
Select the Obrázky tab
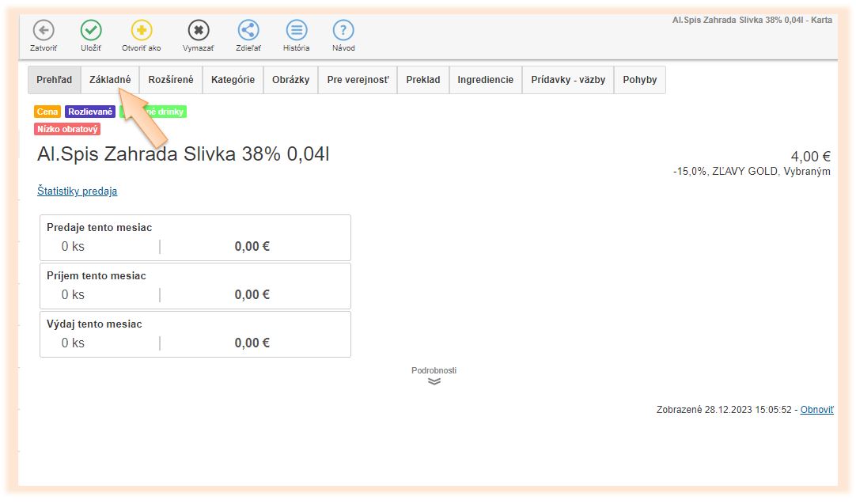tap(290, 80)
